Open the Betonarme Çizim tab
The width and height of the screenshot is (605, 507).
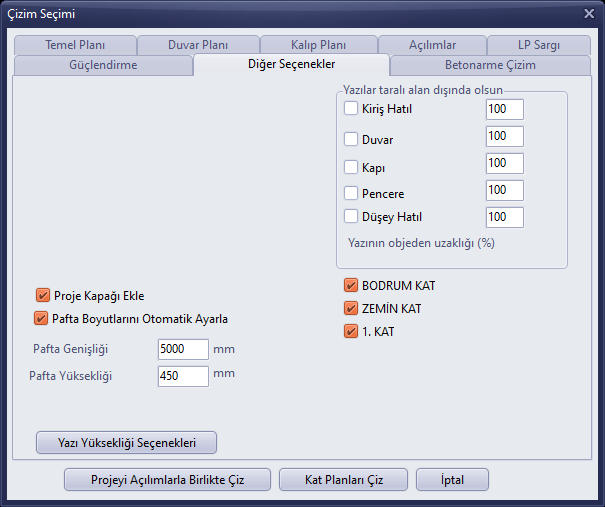pyautogui.click(x=490, y=65)
